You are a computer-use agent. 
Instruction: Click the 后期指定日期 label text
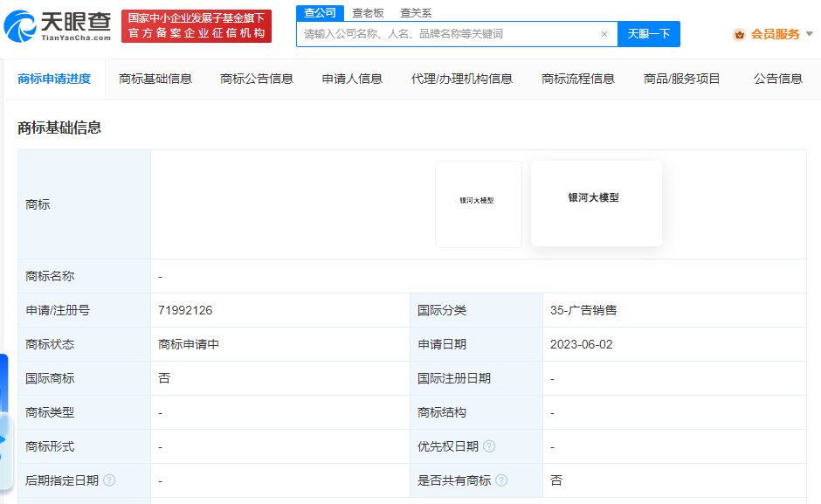click(x=62, y=481)
